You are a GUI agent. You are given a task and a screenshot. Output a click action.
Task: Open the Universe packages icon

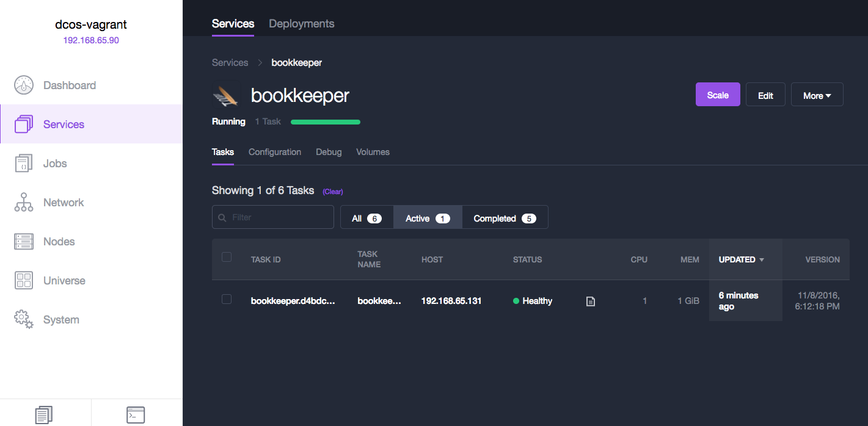tap(24, 281)
